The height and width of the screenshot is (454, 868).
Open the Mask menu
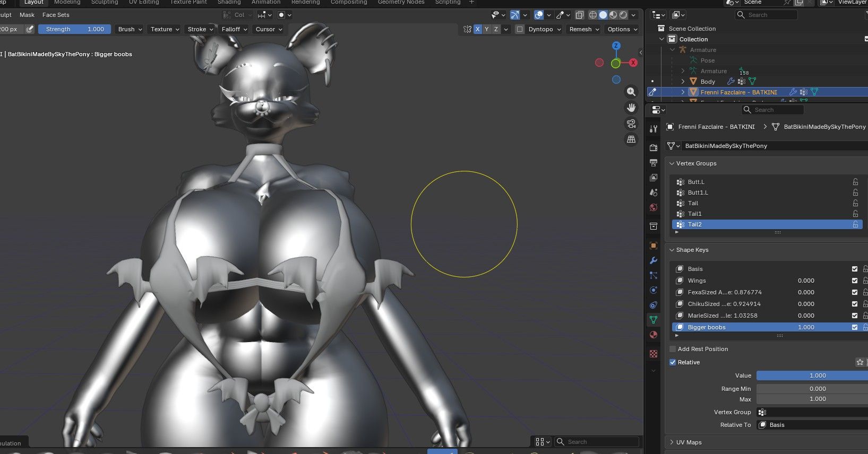click(x=27, y=15)
